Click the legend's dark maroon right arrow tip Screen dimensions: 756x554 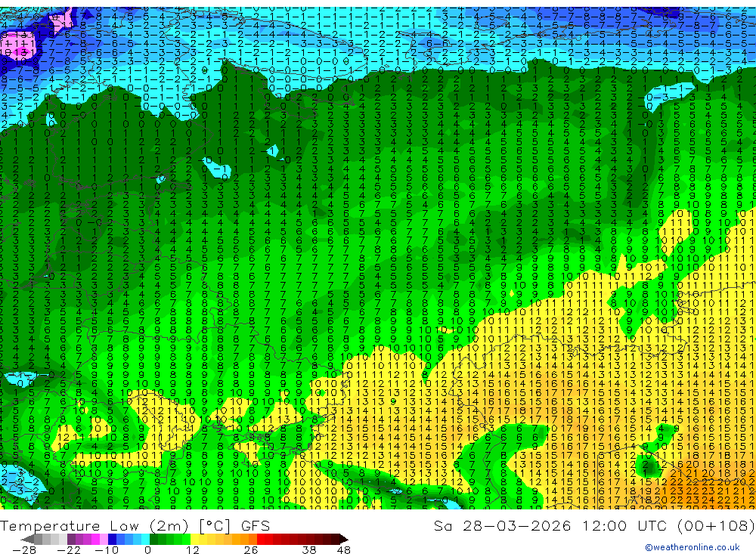344,540
